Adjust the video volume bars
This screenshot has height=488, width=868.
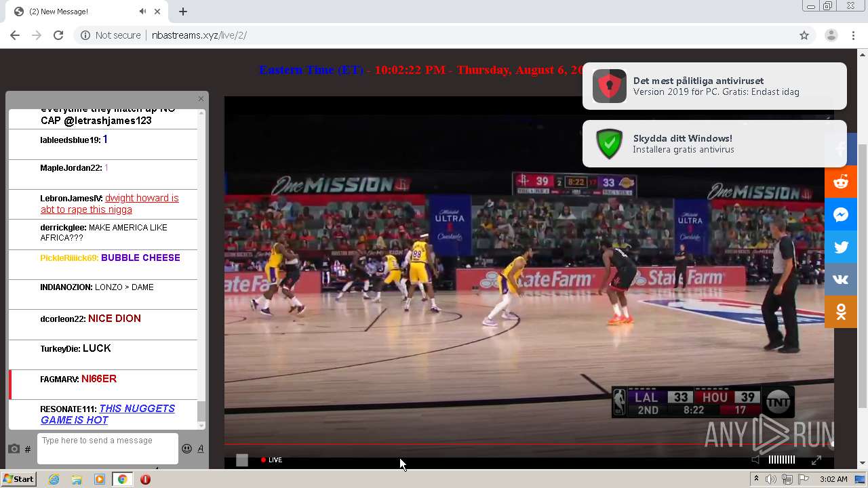click(781, 460)
